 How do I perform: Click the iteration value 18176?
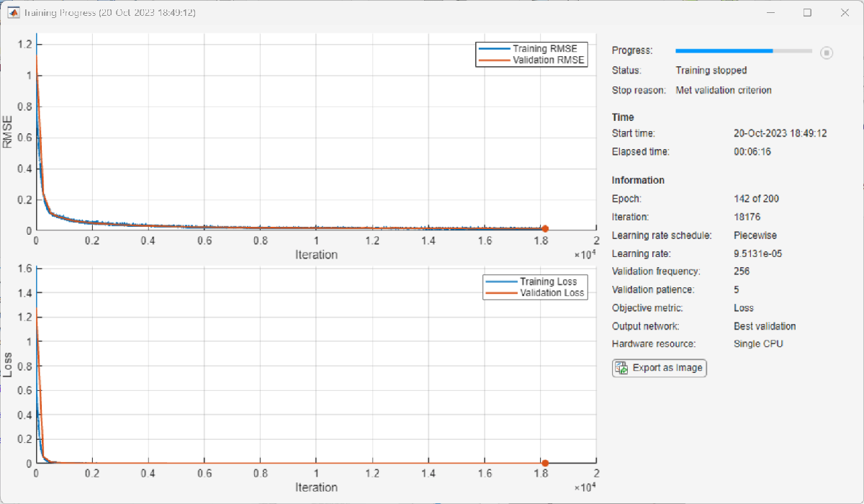(x=747, y=216)
